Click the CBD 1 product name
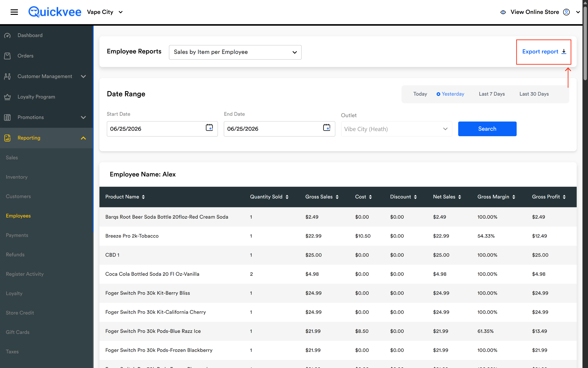 [112, 255]
